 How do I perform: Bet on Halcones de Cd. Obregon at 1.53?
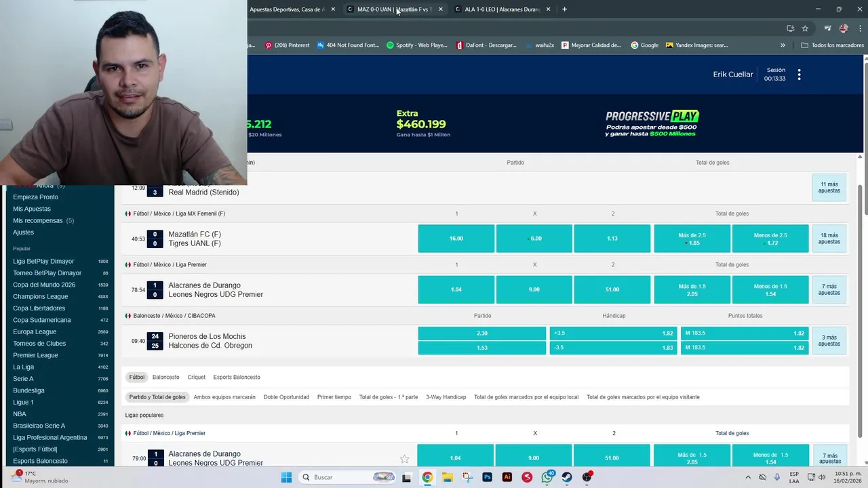pyautogui.click(x=482, y=348)
